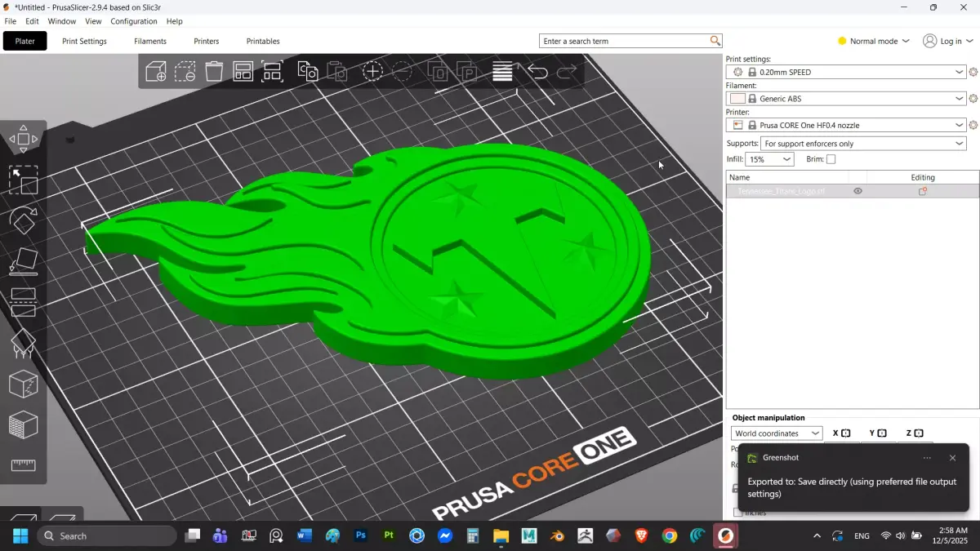
Task: Open the Edit menu
Action: point(32,21)
